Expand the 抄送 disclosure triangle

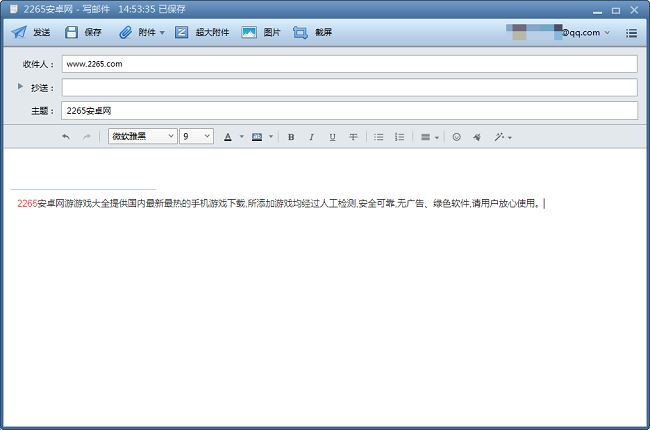point(20,87)
